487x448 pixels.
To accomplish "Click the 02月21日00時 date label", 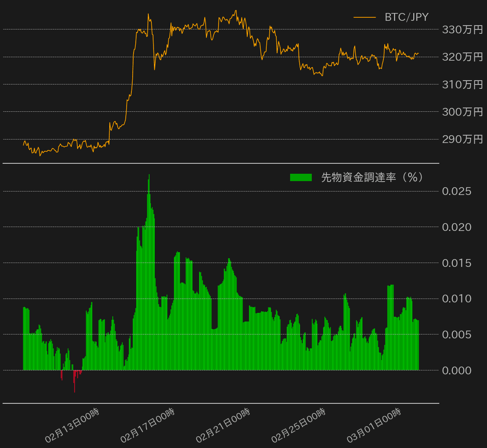I will click(x=223, y=425).
